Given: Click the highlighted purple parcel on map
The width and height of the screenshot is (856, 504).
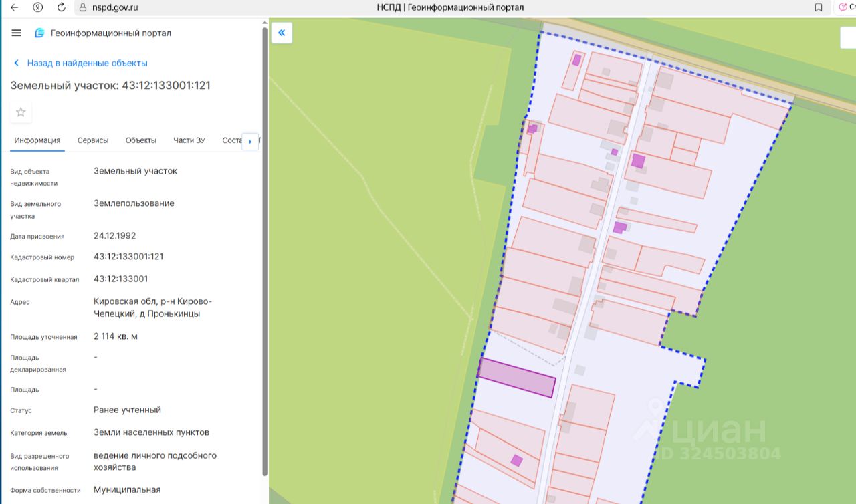Looking at the screenshot, I should 516,378.
